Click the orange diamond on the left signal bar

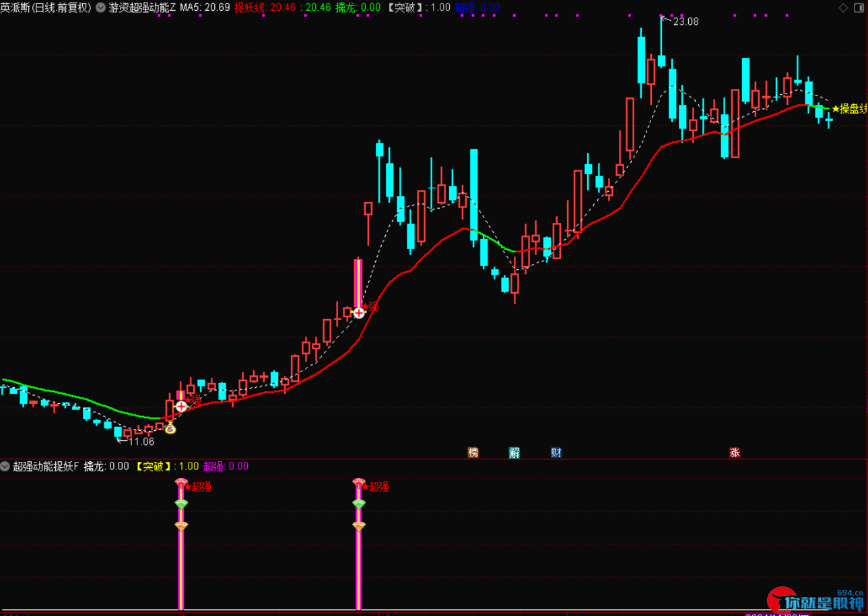[181, 526]
